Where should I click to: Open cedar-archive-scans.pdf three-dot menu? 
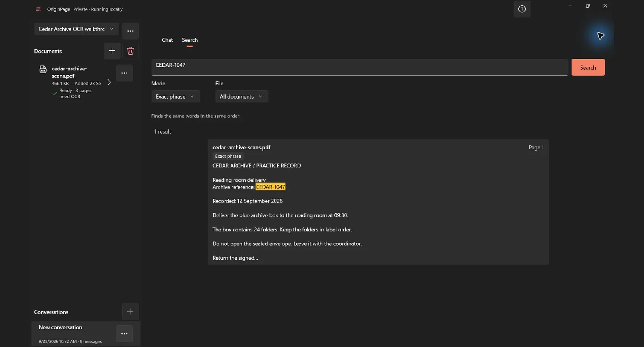point(124,73)
